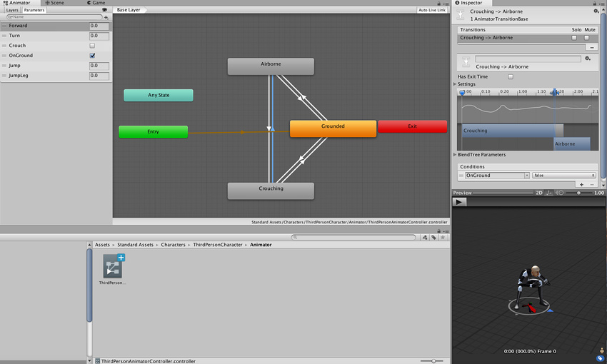Viewport: 607px width, 364px height.
Task: Play the animation preview
Action: point(459,202)
